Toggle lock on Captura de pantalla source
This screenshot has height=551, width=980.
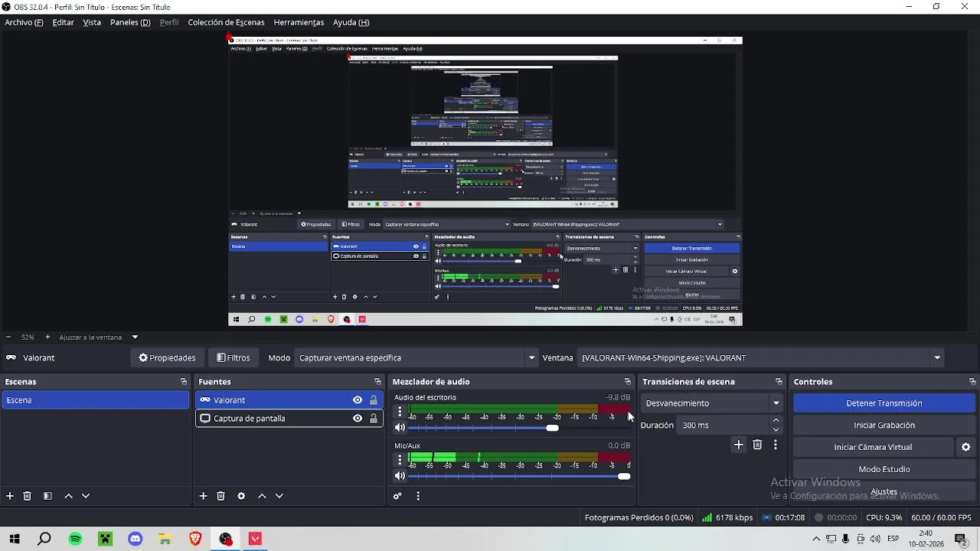[x=374, y=419]
